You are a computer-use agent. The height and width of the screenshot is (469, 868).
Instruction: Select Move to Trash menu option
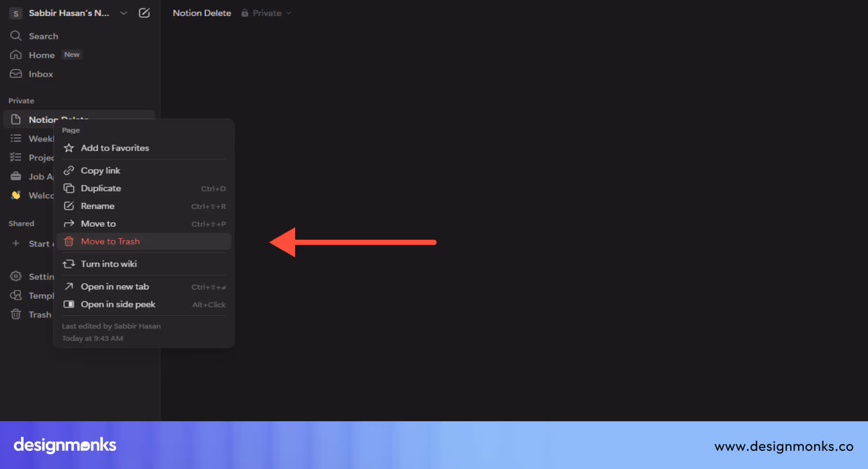click(x=110, y=241)
